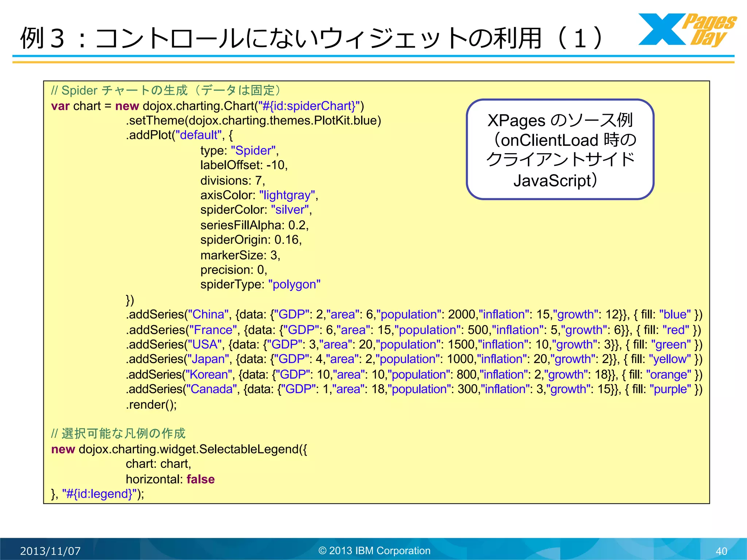Click the 'labelOffset: -10,' line
This screenshot has height=560, width=747.
click(244, 165)
